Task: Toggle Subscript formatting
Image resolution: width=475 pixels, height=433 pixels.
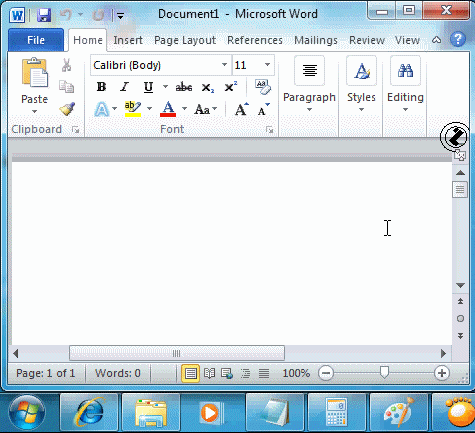Action: pyautogui.click(x=207, y=88)
